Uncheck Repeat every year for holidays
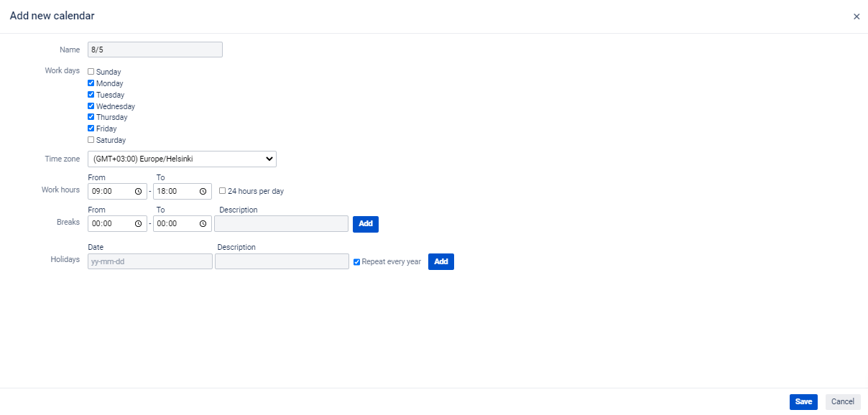This screenshot has height=415, width=868. point(357,262)
